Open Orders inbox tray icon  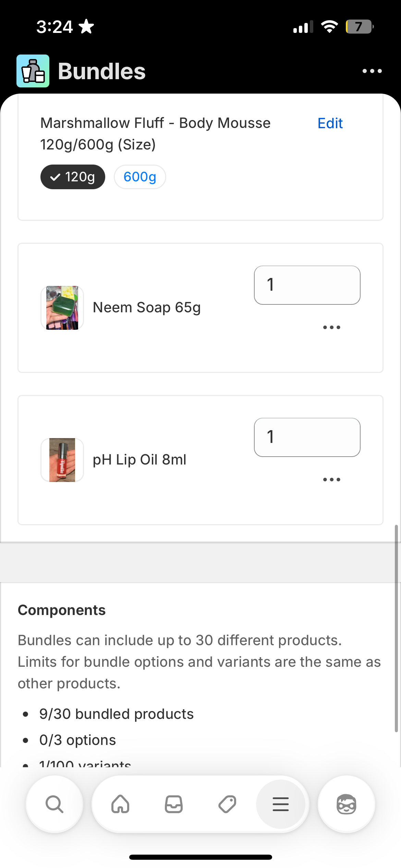point(174,804)
